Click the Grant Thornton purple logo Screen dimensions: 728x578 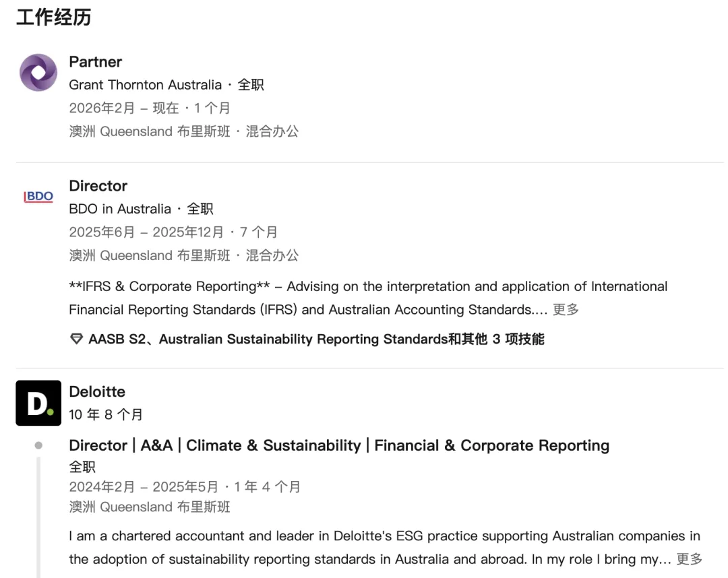coord(38,73)
